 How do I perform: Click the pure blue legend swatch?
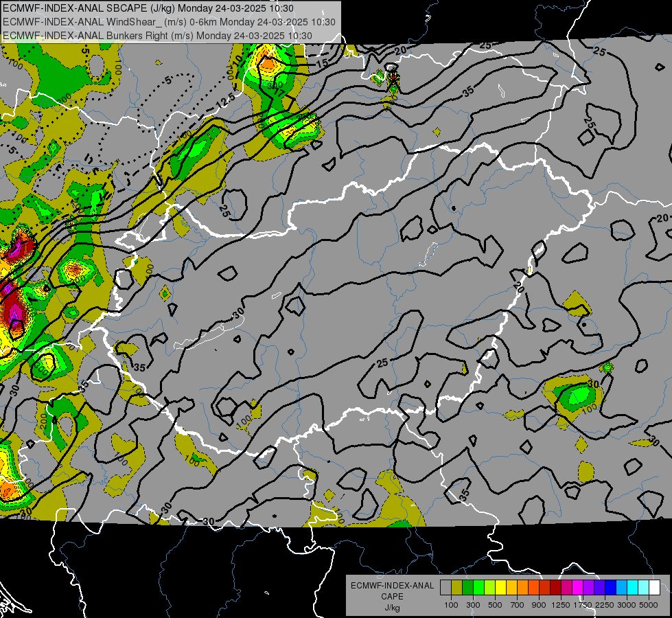coord(611,587)
